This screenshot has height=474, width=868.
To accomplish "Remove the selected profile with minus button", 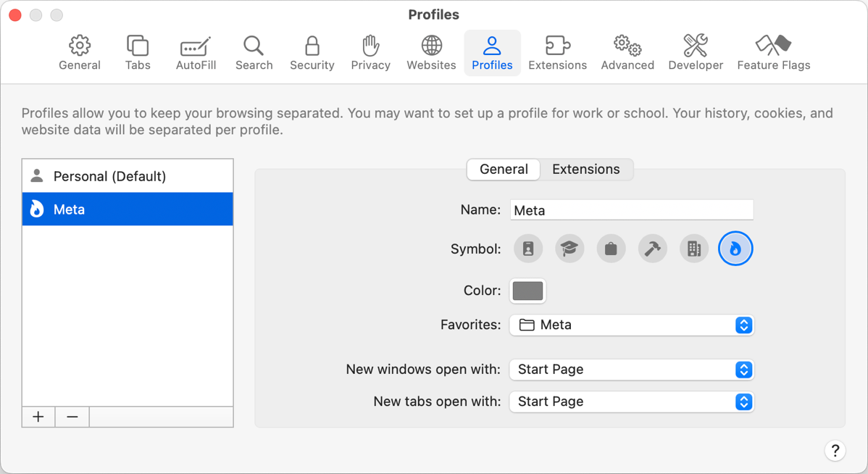I will [x=72, y=417].
